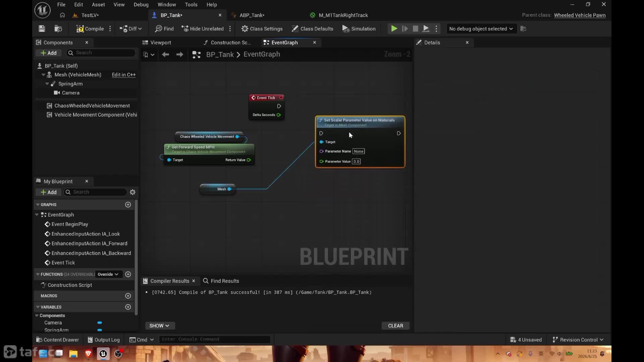
Task: Click the Parameter Value field on the node
Action: tap(356, 161)
